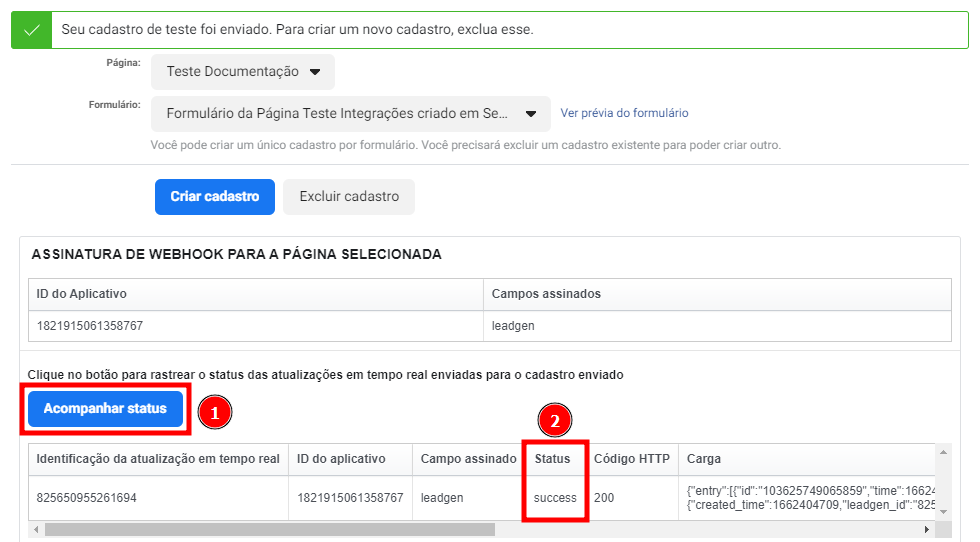
Task: Click the table's vertical scrollbar down arrow
Action: [942, 512]
